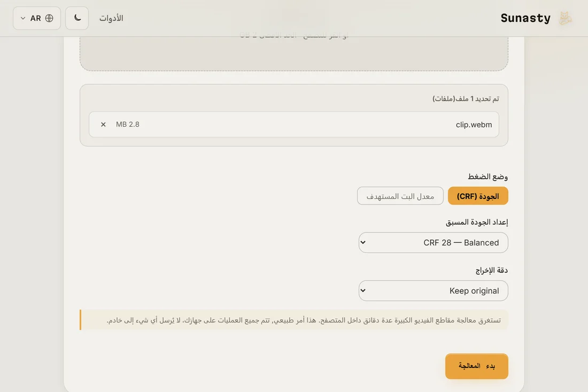Click the processing notice about browser-side handling
This screenshot has width=588, height=392.
[x=294, y=320]
